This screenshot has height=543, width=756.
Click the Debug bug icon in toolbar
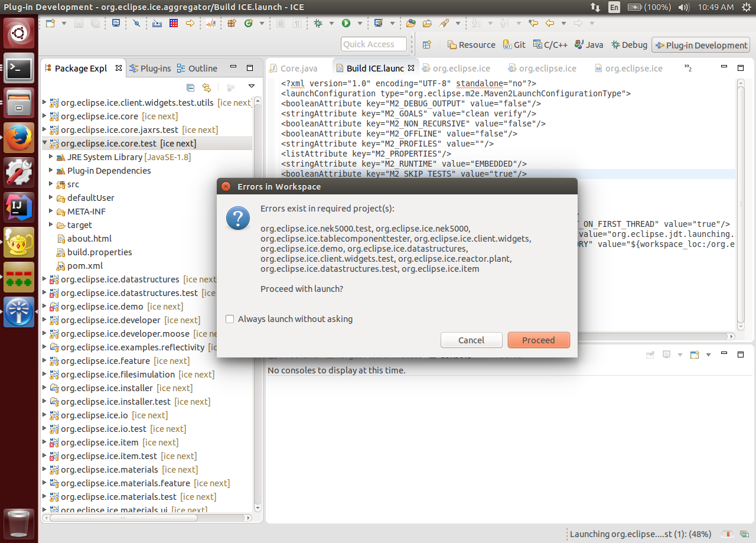[318, 24]
